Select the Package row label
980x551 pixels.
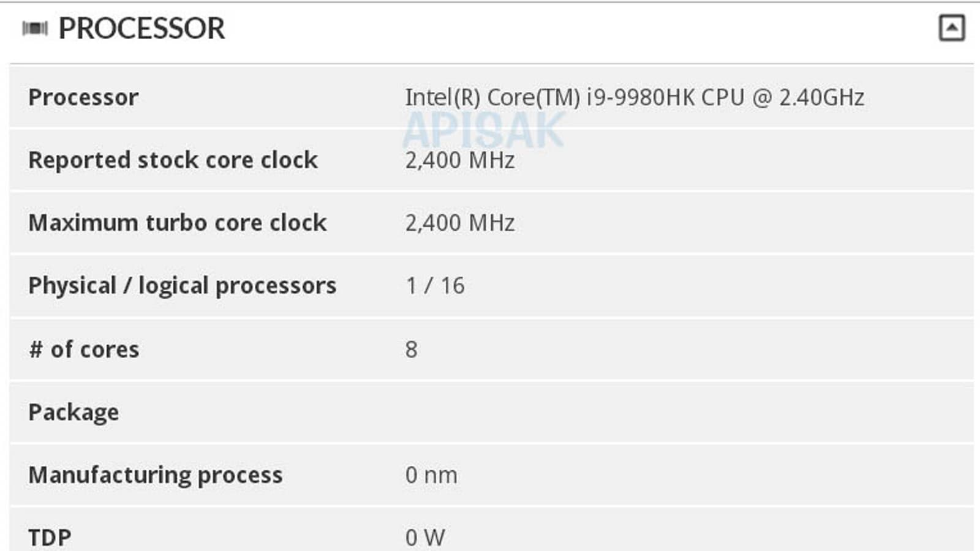coord(73,413)
